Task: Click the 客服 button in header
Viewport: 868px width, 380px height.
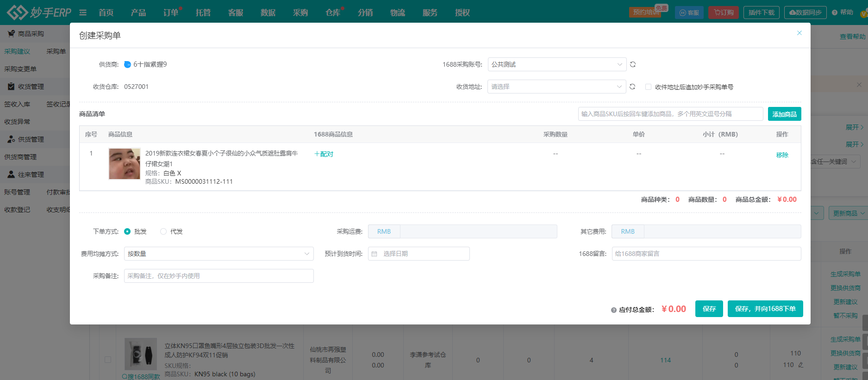Action: (689, 12)
